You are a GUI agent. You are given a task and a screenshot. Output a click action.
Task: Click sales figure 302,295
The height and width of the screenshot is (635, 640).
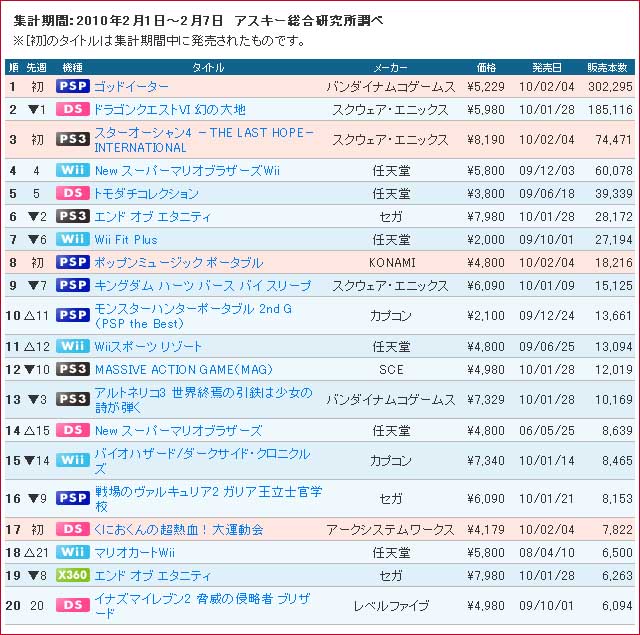[610, 87]
